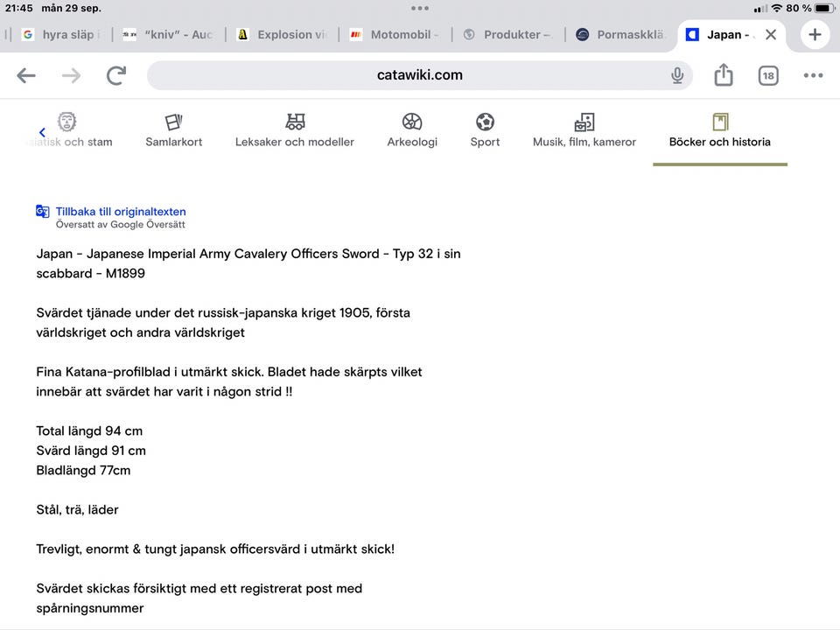Image resolution: width=840 pixels, height=630 pixels.
Task: Go back with the browser back arrow
Action: pyautogui.click(x=25, y=75)
